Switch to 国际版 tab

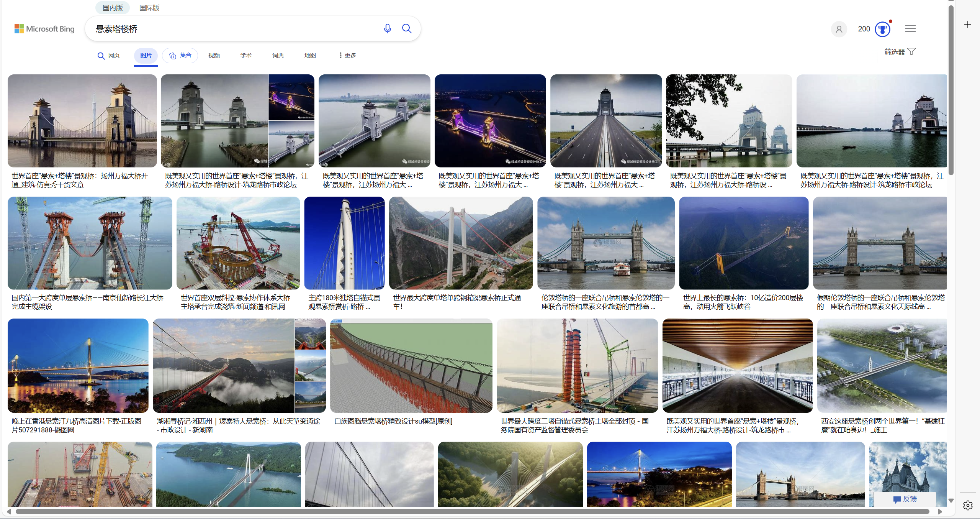[x=149, y=8]
